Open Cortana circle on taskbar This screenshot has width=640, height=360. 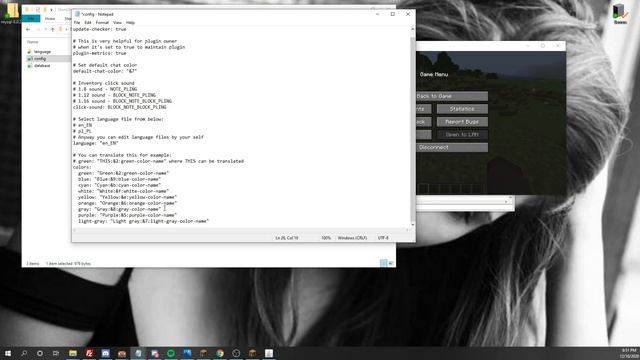[40, 353]
